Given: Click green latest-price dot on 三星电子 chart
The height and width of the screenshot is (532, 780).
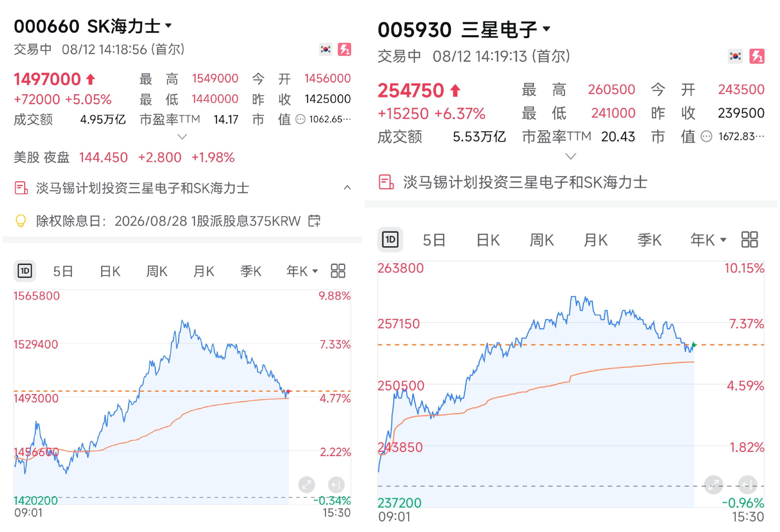Looking at the screenshot, I should click(694, 345).
